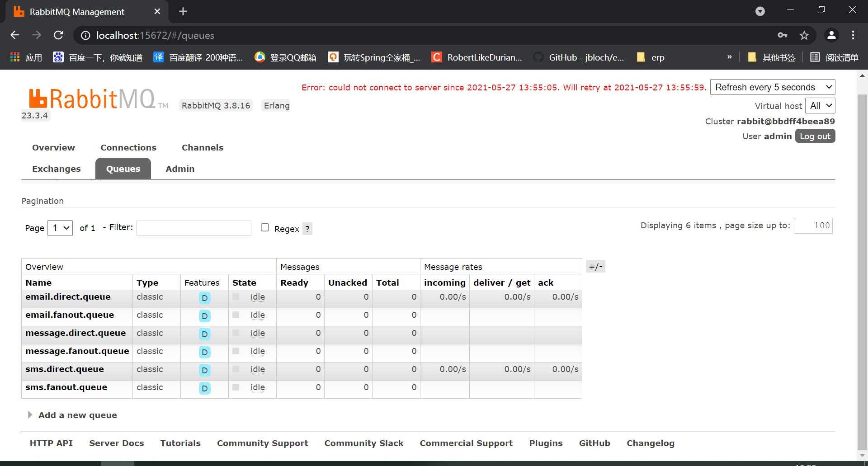Open the 登录QQ邮箱 bookmark

(x=286, y=57)
